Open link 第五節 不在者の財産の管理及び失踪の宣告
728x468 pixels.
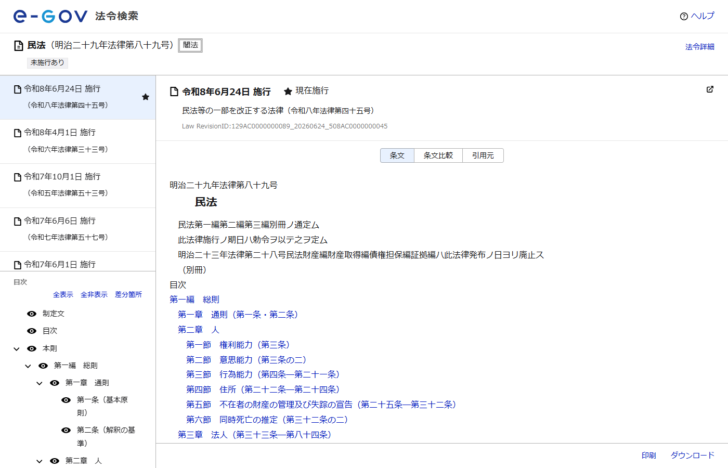pyautogui.click(x=321, y=404)
